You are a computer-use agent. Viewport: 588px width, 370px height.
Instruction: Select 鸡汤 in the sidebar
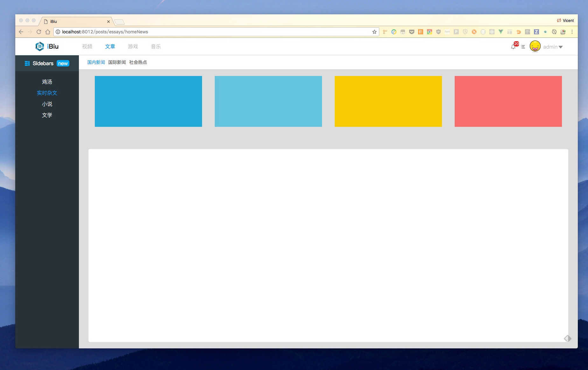coord(47,82)
